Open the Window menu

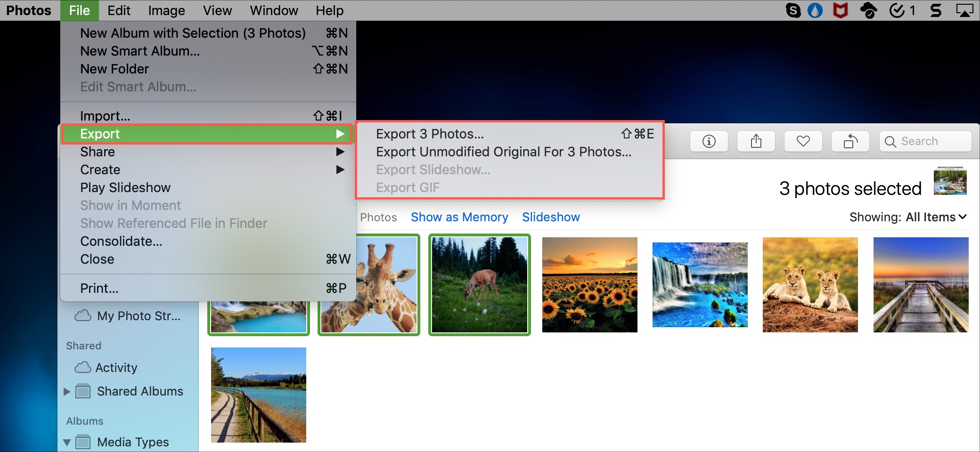[x=274, y=10]
